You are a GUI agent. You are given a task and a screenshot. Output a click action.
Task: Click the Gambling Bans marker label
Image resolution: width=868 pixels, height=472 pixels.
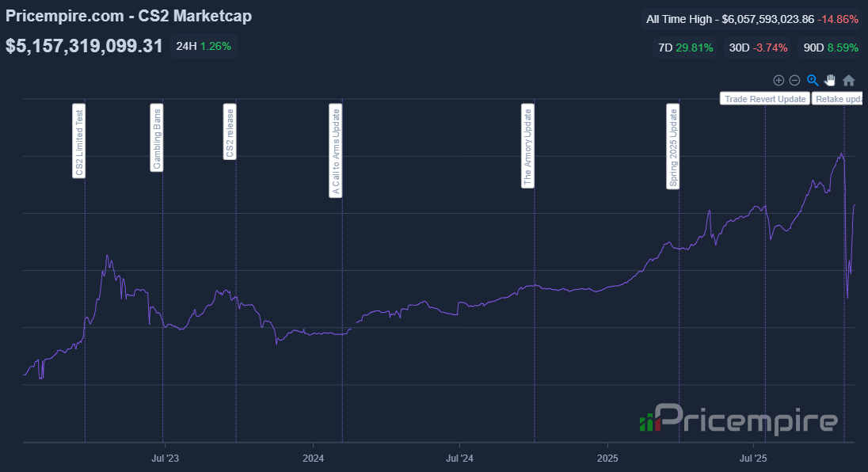click(x=157, y=137)
